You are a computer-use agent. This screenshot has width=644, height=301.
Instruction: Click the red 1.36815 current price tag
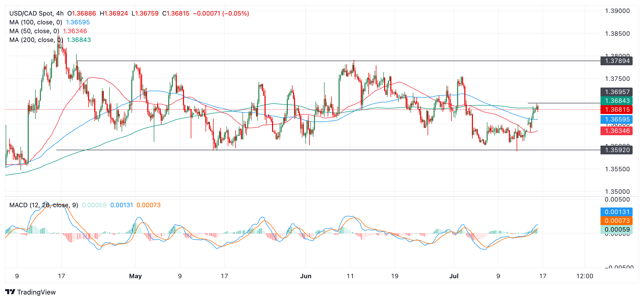(x=617, y=110)
